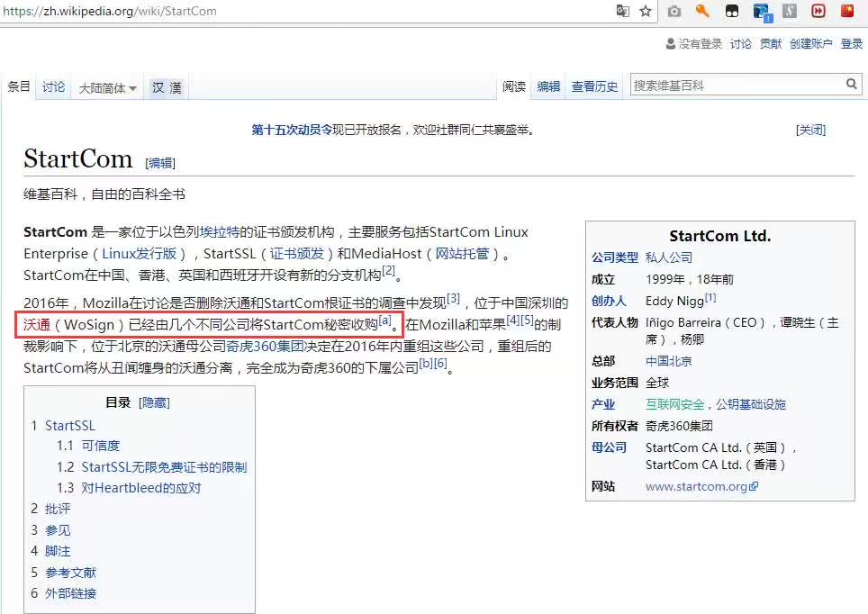Click the 汉漢 conversion tab

tap(167, 87)
